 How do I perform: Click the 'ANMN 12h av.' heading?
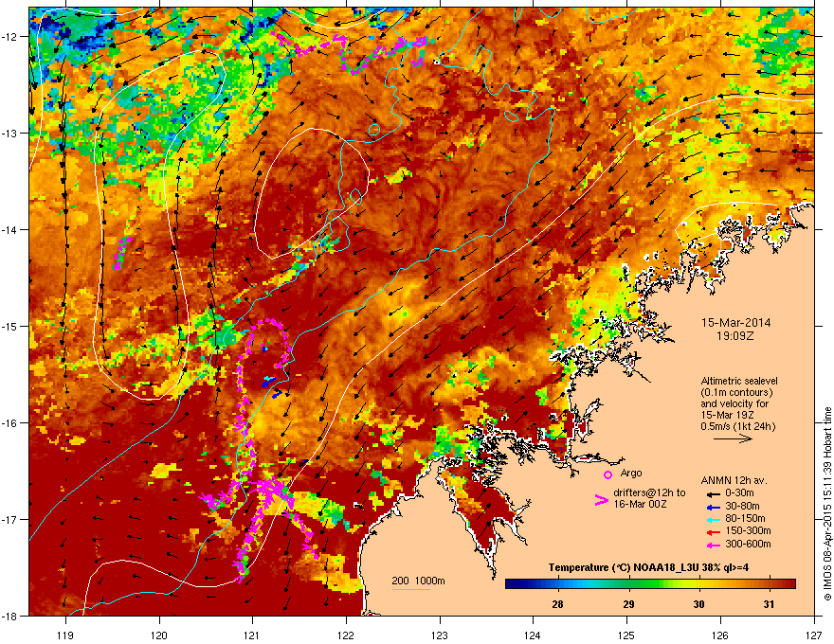pyautogui.click(x=734, y=480)
